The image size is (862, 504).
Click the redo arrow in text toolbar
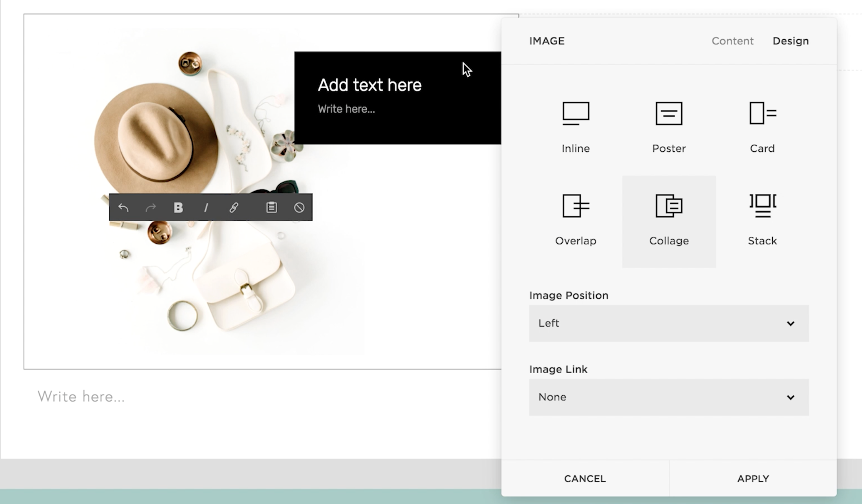[151, 208]
